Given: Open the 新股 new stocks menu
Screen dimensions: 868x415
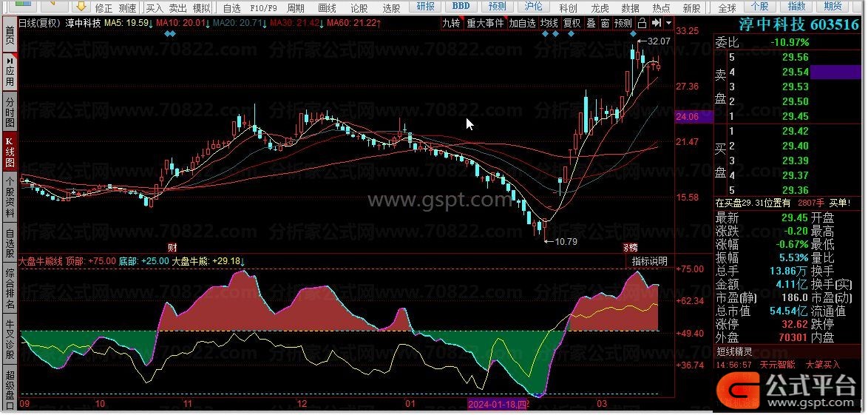Looking at the screenshot, I should [x=691, y=7].
